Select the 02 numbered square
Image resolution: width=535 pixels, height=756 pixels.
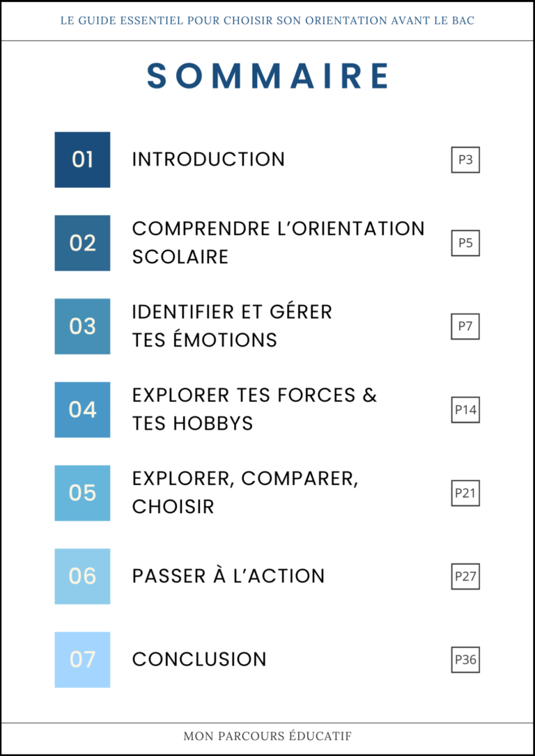tap(82, 243)
